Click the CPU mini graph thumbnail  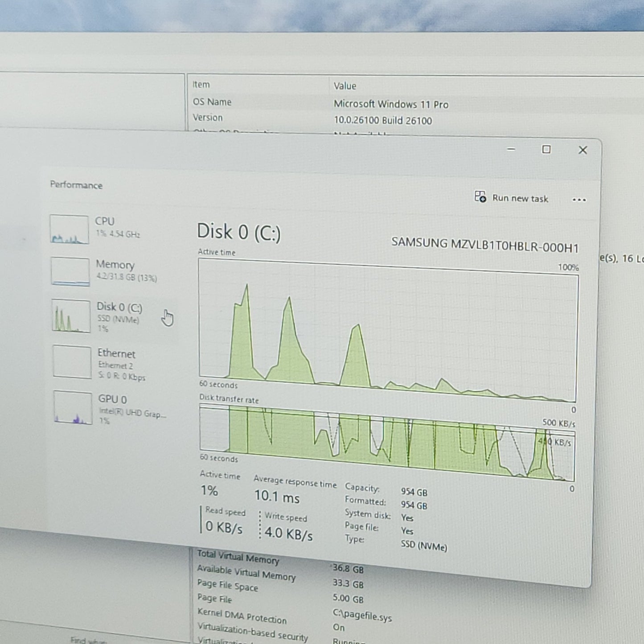click(69, 230)
